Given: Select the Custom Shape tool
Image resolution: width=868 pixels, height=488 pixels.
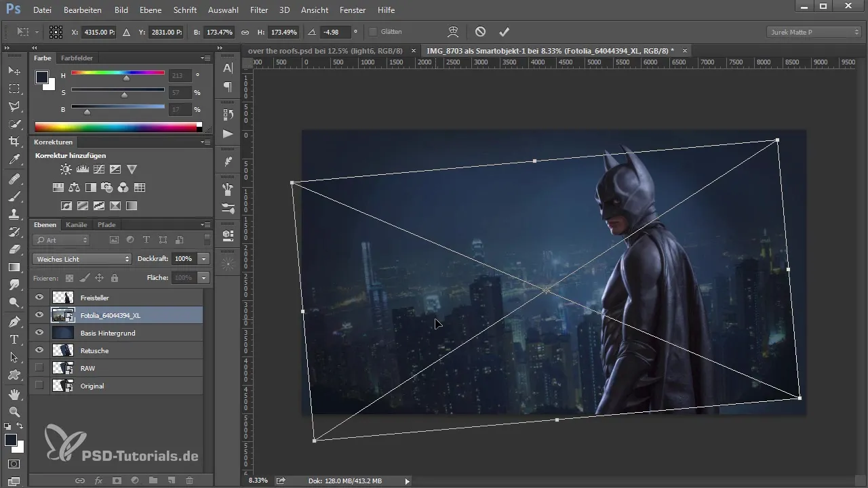Looking at the screenshot, I should [14, 374].
